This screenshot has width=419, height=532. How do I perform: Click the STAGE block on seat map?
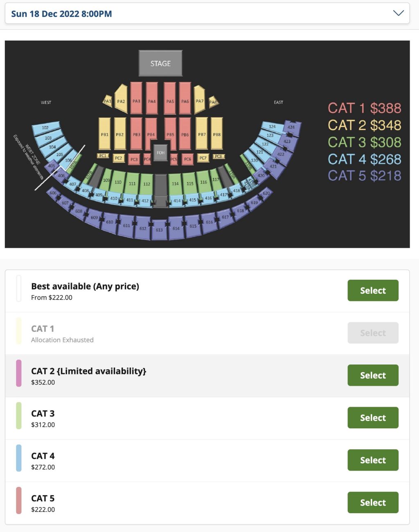(160, 63)
